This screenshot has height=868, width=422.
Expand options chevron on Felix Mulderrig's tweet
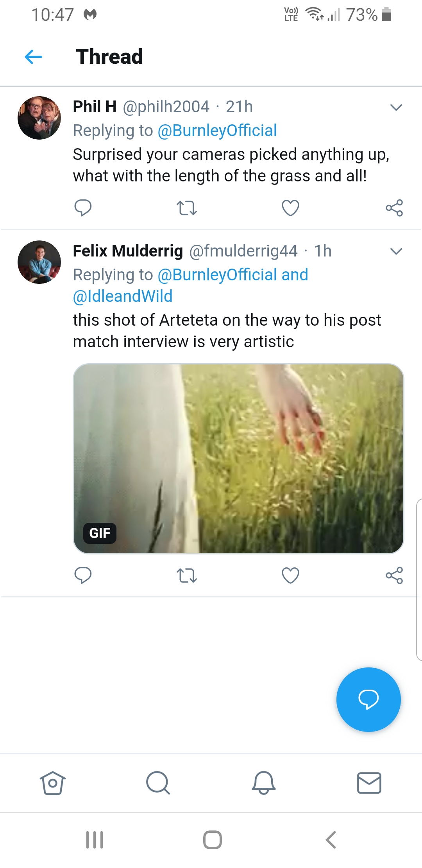[x=396, y=251]
